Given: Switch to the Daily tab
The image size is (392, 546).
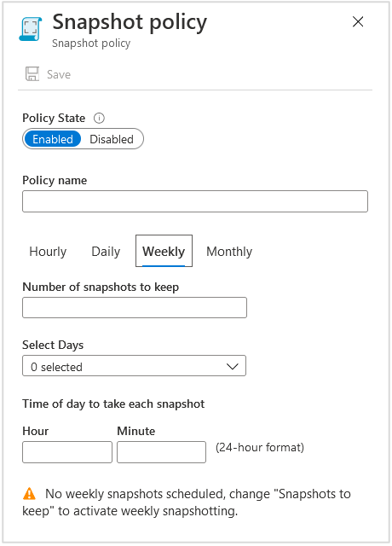Looking at the screenshot, I should 106,252.
